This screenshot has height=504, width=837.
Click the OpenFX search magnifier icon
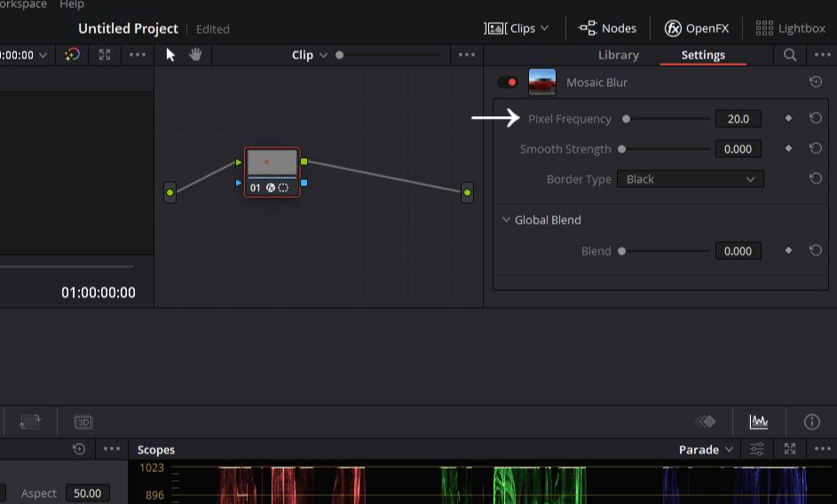click(x=790, y=55)
